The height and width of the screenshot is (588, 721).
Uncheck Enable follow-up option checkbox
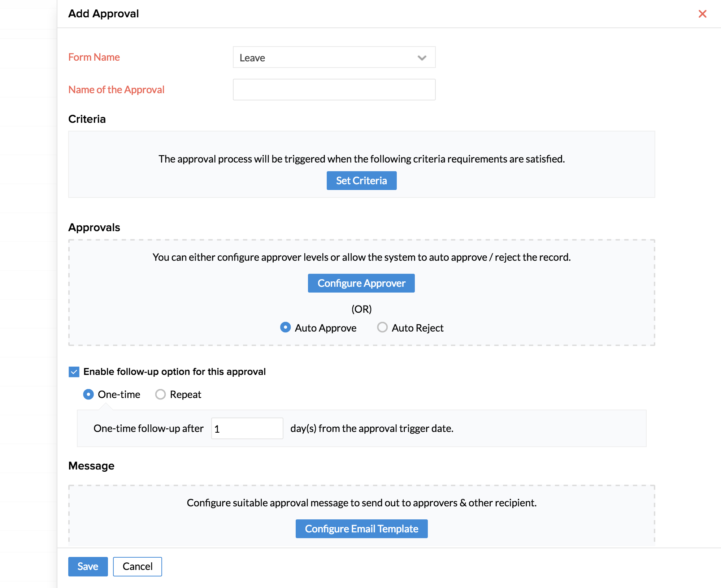pos(74,372)
